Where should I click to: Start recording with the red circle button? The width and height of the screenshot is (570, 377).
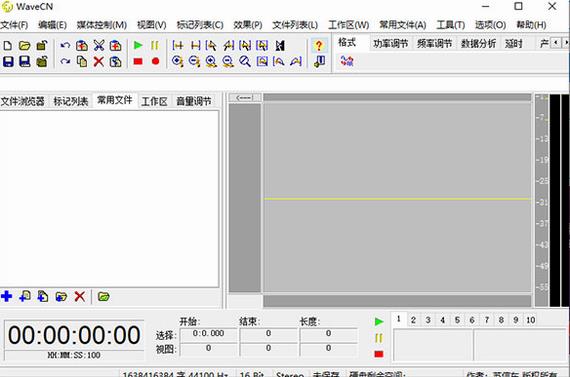click(155, 61)
